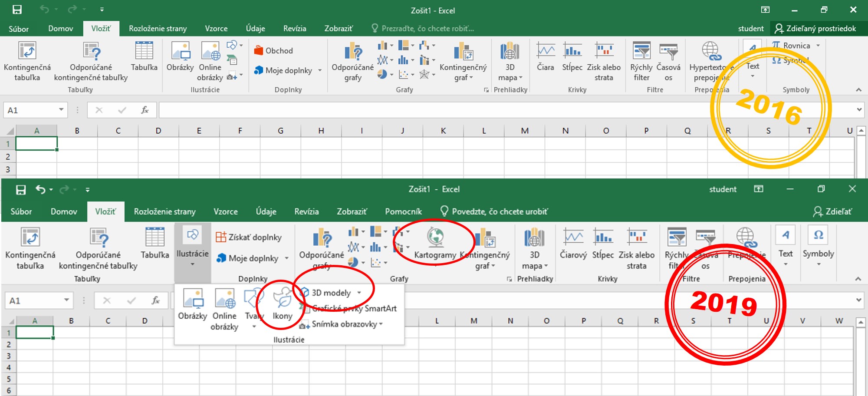Image resolution: width=868 pixels, height=396 pixels.
Task: Open Vzorce tab in bottom window
Action: click(x=226, y=211)
